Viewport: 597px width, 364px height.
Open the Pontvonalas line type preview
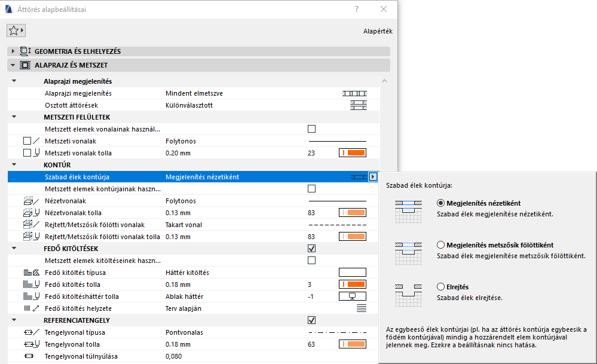(337, 332)
